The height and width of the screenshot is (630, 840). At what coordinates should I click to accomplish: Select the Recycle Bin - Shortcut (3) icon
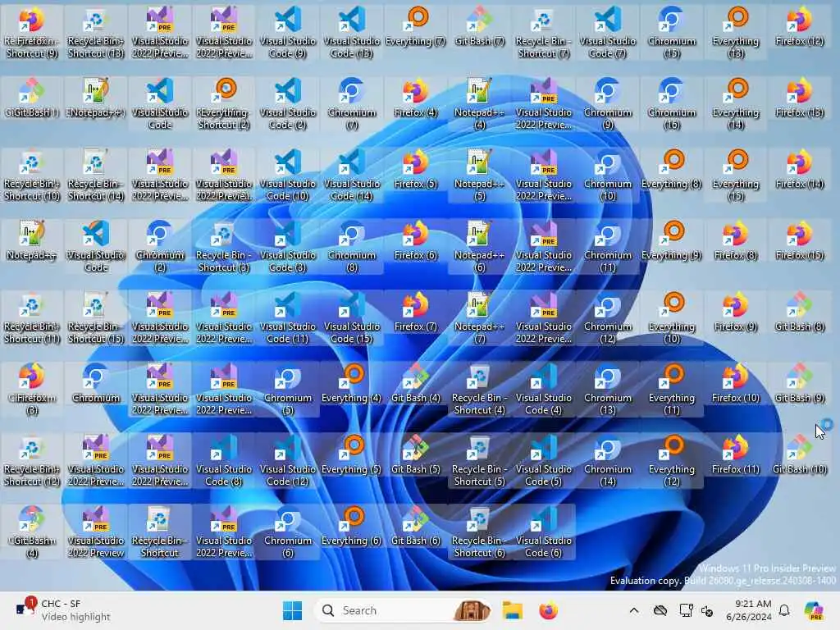224,246
